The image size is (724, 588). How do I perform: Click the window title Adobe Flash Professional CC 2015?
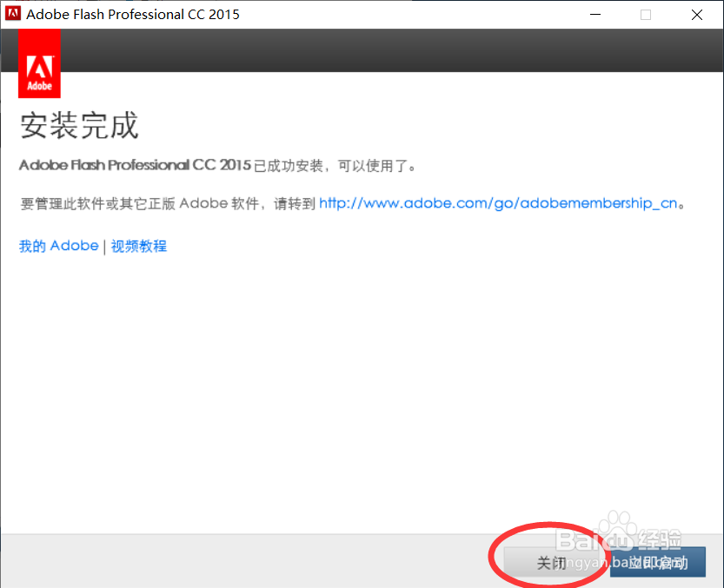[x=133, y=14]
